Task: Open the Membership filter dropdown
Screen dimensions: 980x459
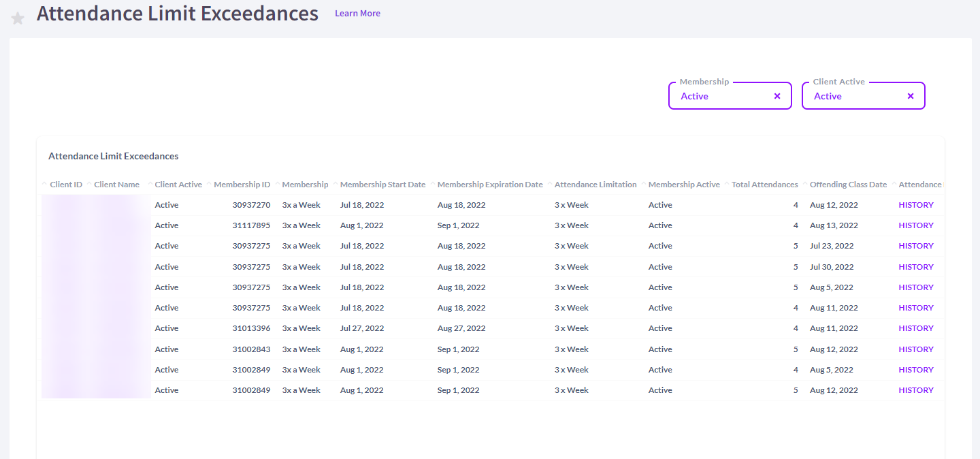Action: click(x=730, y=96)
